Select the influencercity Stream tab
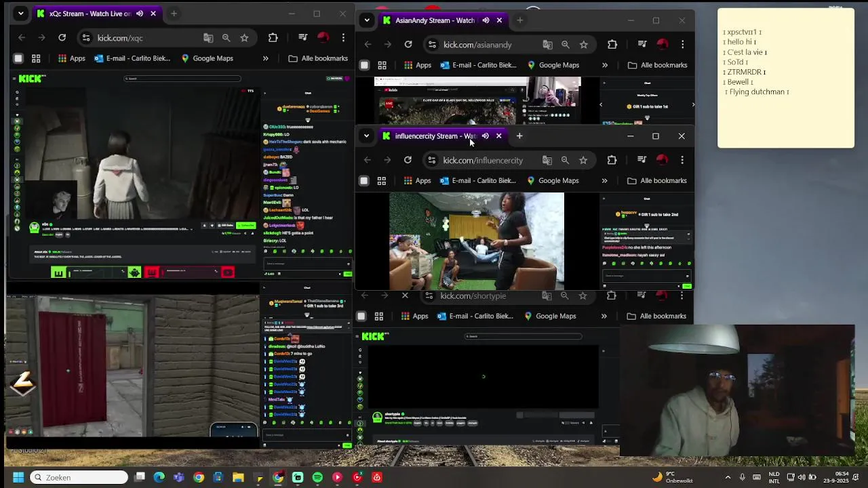The image size is (868, 488). click(x=442, y=136)
